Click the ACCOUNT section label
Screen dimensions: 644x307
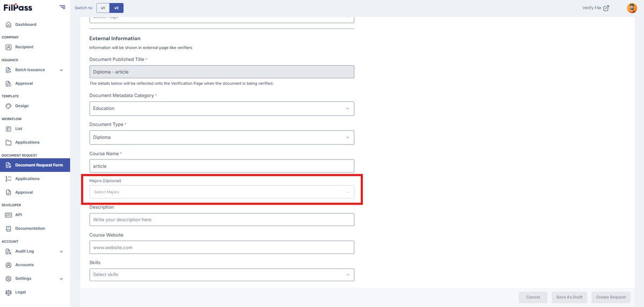click(x=10, y=242)
